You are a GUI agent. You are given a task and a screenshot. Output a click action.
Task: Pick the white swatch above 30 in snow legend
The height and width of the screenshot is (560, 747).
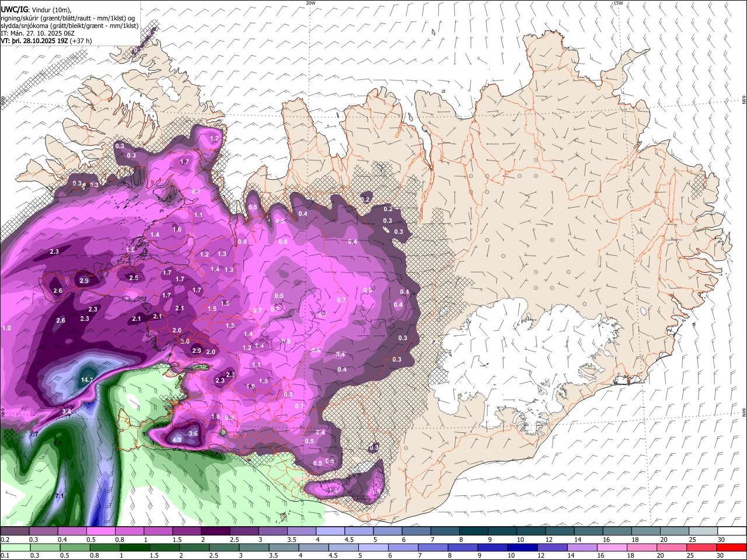[731, 531]
